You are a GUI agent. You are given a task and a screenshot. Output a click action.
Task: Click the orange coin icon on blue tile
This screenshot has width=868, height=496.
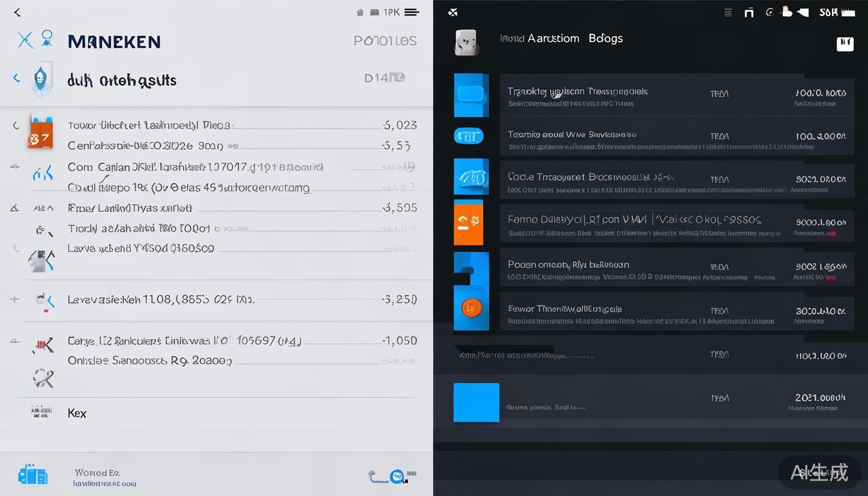[471, 308]
